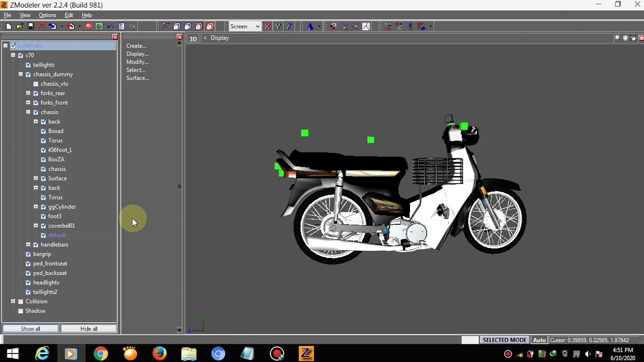Open the Select... commands list
Screen dimensions: 644x362
point(136,70)
